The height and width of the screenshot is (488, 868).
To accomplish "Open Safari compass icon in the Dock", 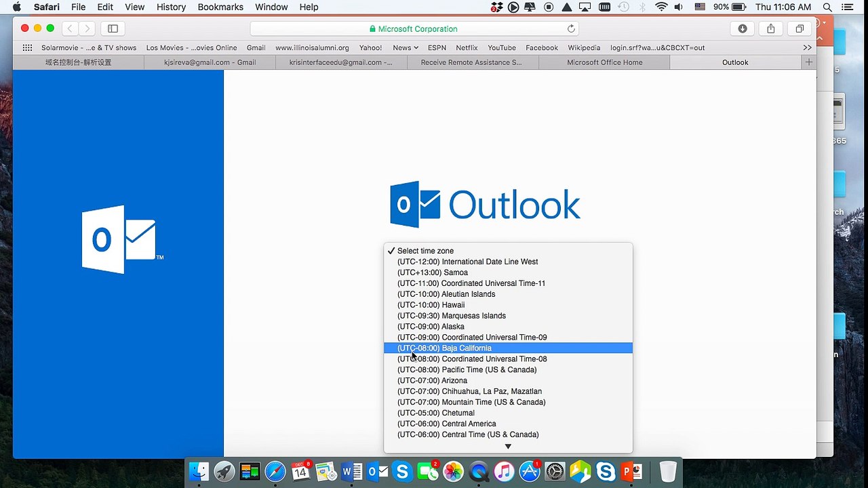I will tap(275, 471).
